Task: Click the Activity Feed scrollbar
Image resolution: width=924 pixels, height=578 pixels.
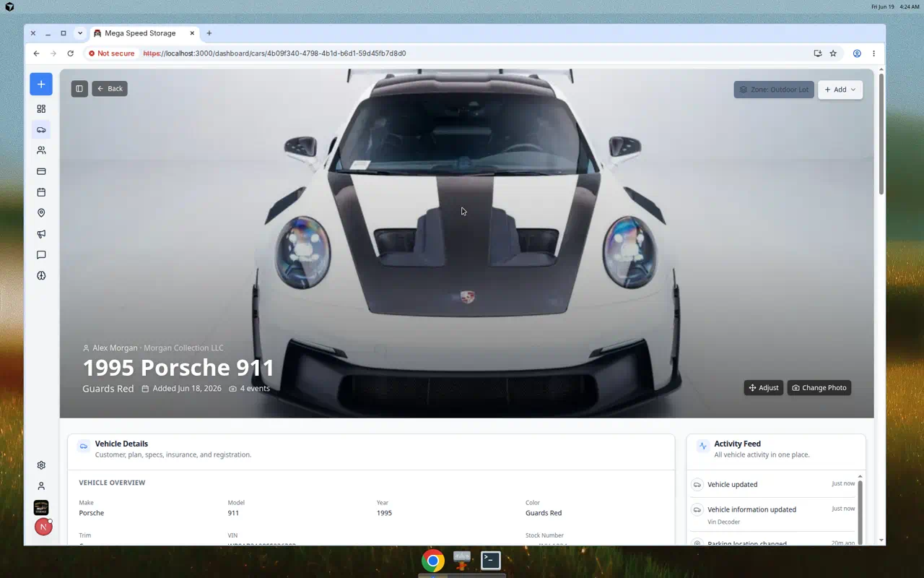Action: [x=860, y=509]
